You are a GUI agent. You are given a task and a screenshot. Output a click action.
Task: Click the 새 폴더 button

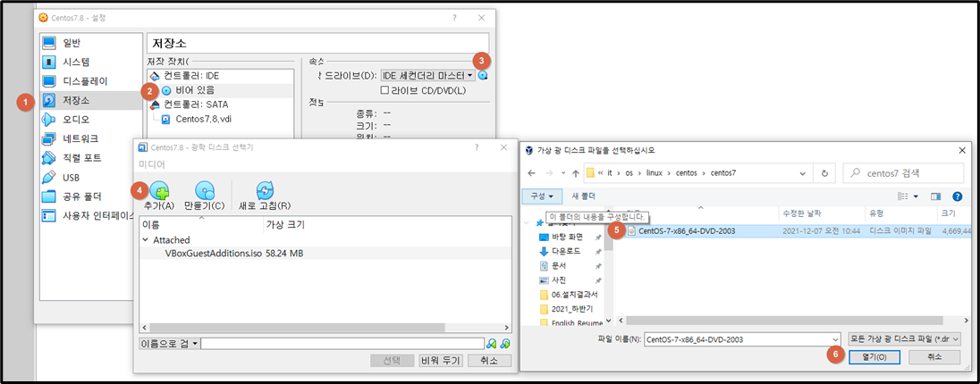pos(583,196)
